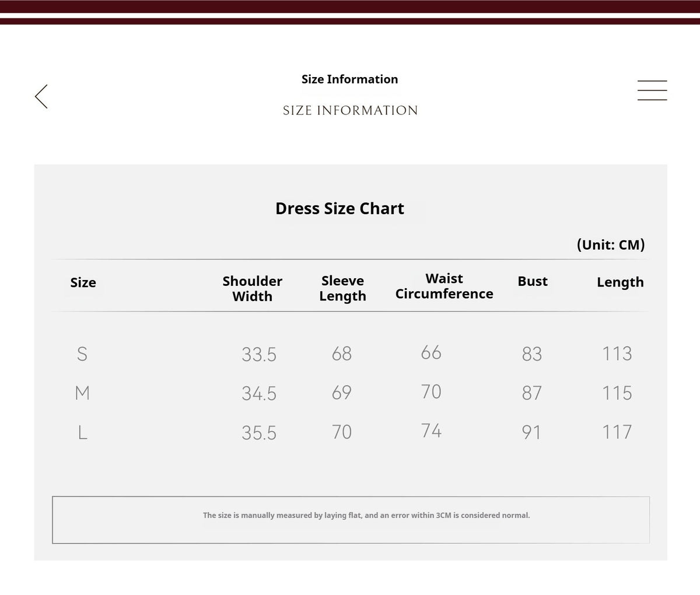Click shoulder width value 33.5
Image resolution: width=700 pixels, height=595 pixels.
259,354
